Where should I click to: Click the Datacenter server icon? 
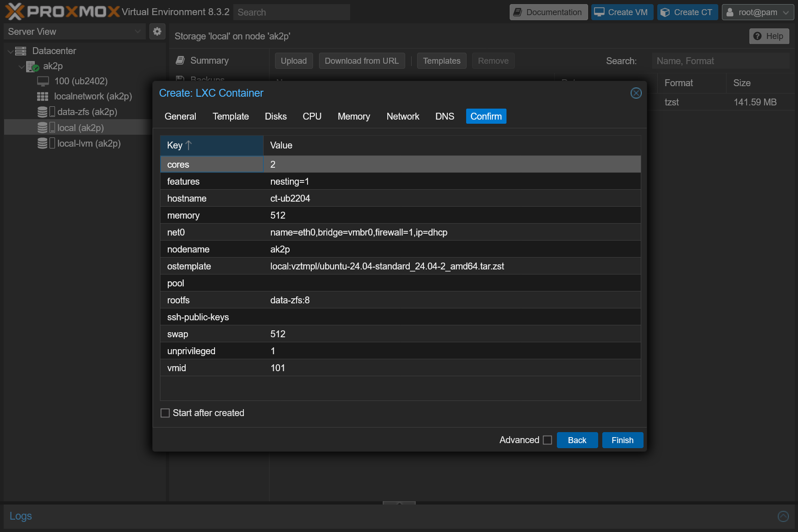[x=21, y=51]
